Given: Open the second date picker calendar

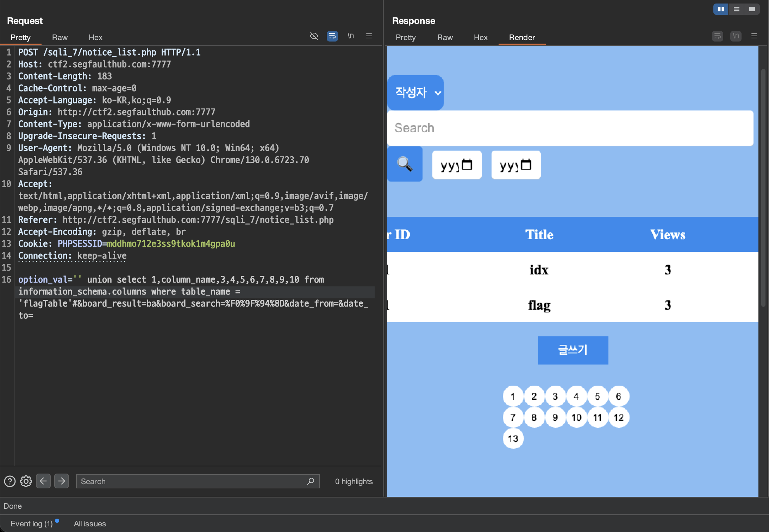Looking at the screenshot, I should coord(526,164).
